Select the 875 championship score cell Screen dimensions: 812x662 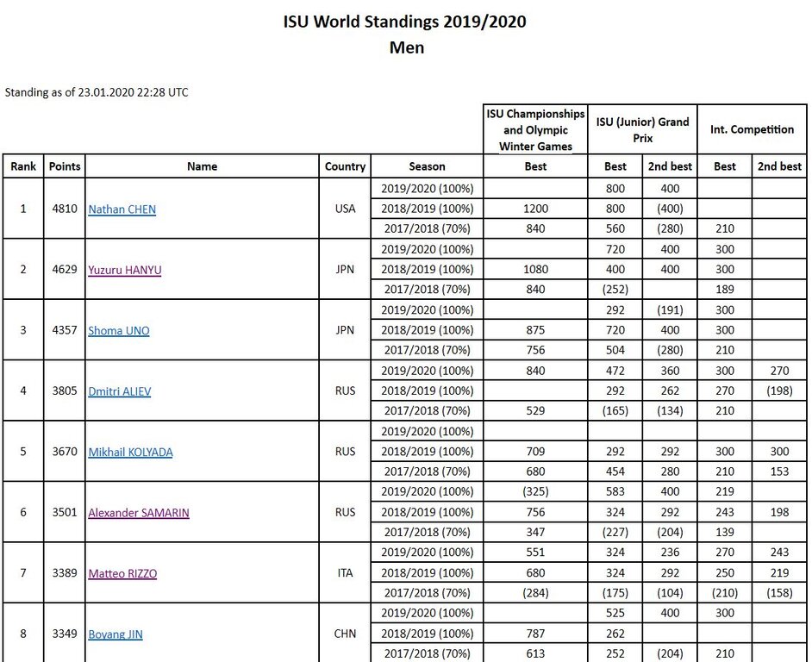click(535, 330)
